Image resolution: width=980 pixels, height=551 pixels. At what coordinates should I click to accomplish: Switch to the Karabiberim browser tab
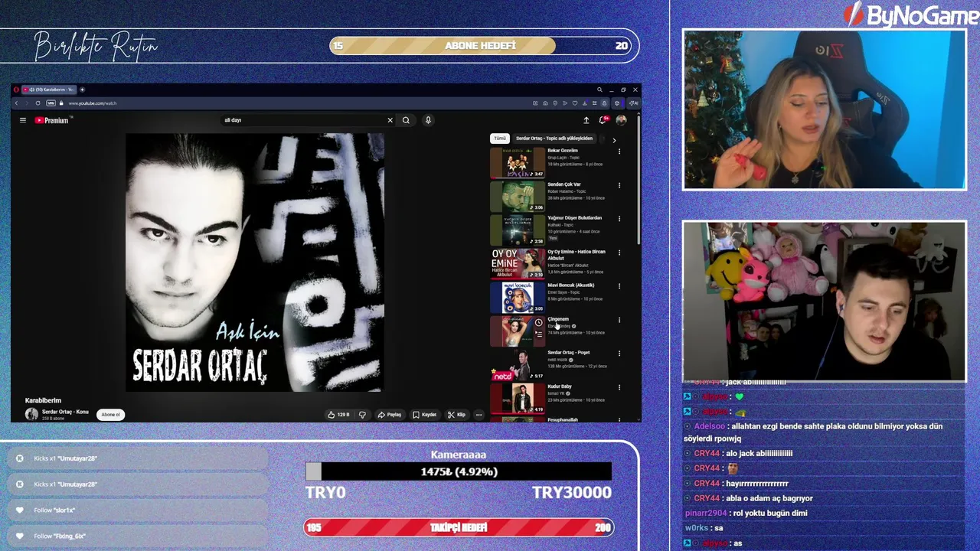pyautogui.click(x=47, y=90)
